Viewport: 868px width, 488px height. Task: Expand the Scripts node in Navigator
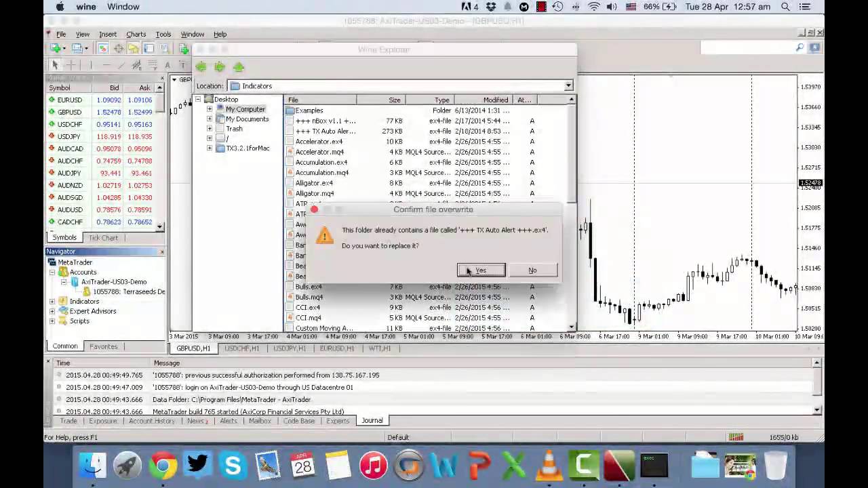(52, 321)
